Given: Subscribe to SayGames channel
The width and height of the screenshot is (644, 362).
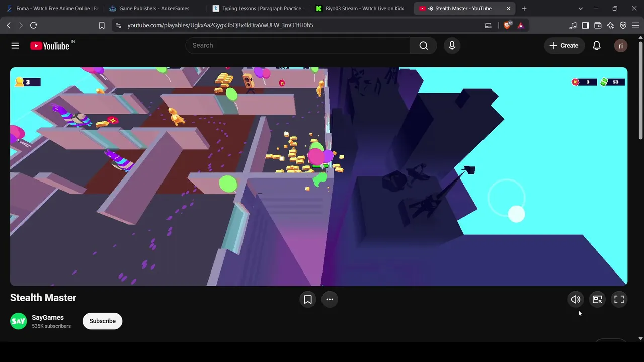Looking at the screenshot, I should point(103,321).
